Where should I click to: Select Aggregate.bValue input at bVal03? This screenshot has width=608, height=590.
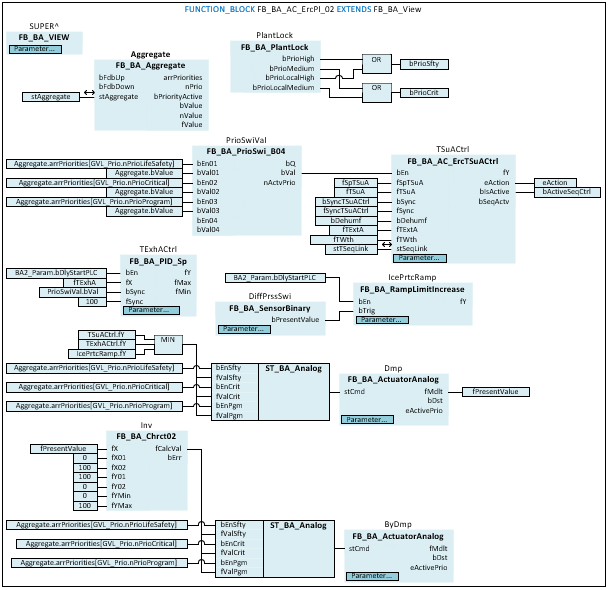click(x=144, y=211)
